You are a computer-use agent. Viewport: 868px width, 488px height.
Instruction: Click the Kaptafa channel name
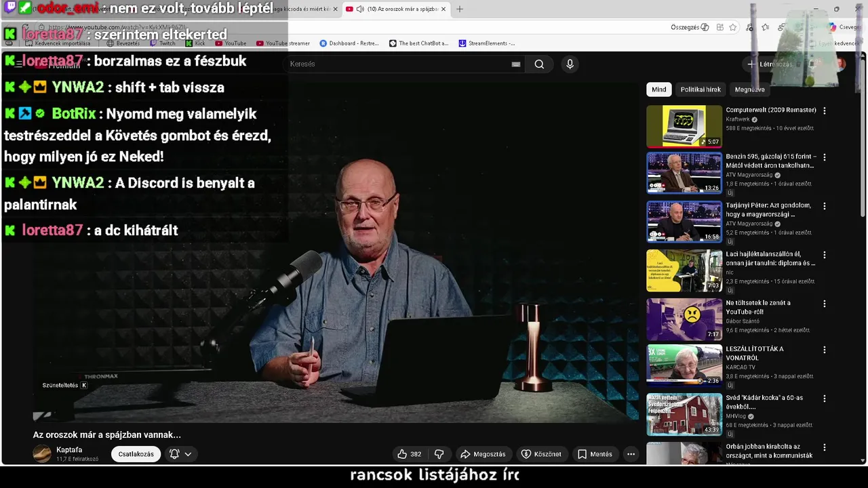[x=69, y=450]
